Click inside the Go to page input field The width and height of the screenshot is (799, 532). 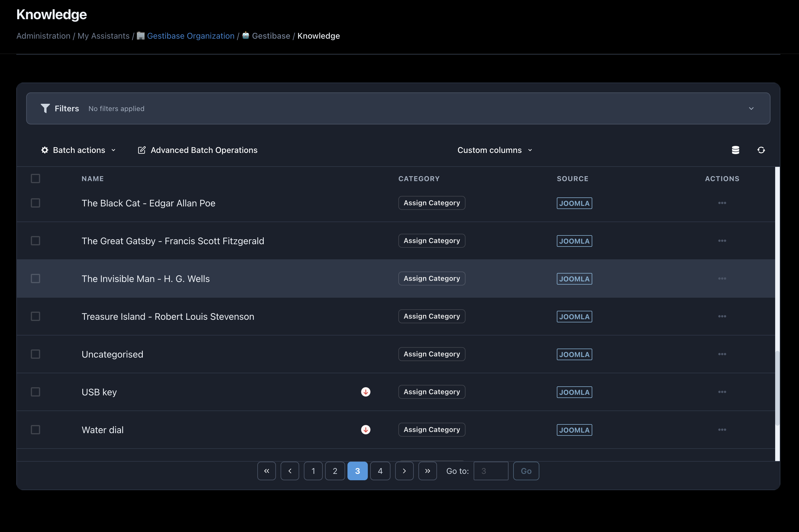click(x=491, y=471)
